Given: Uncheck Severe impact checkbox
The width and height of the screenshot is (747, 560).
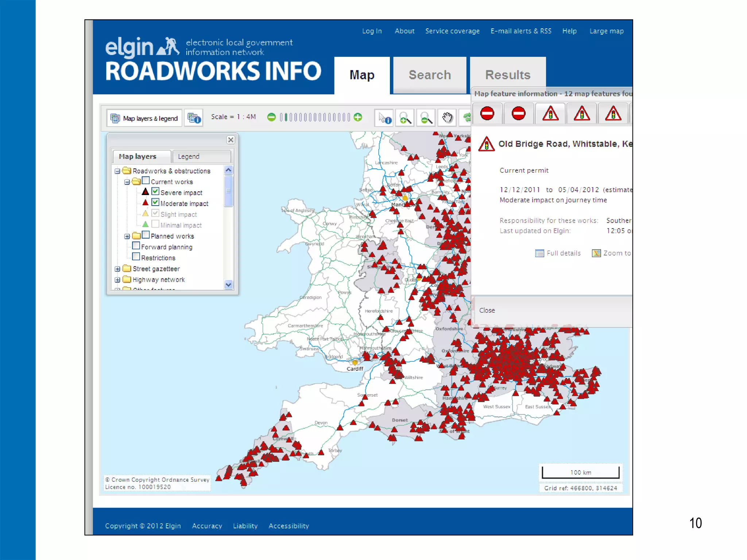Looking at the screenshot, I should [x=155, y=191].
